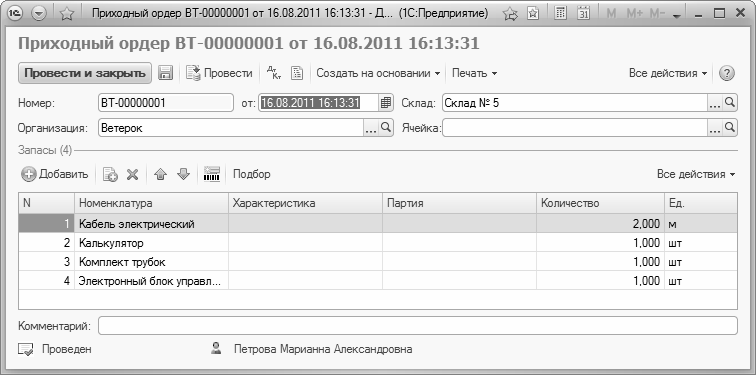Viewport: 756px width, 375px height.
Task: Move the row up with arrow icon
Action: click(161, 174)
